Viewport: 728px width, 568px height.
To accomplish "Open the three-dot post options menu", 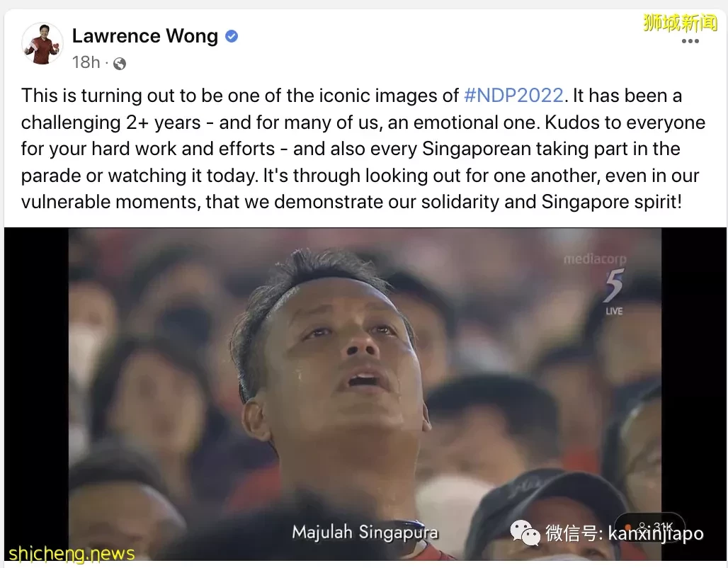I will coord(690,41).
